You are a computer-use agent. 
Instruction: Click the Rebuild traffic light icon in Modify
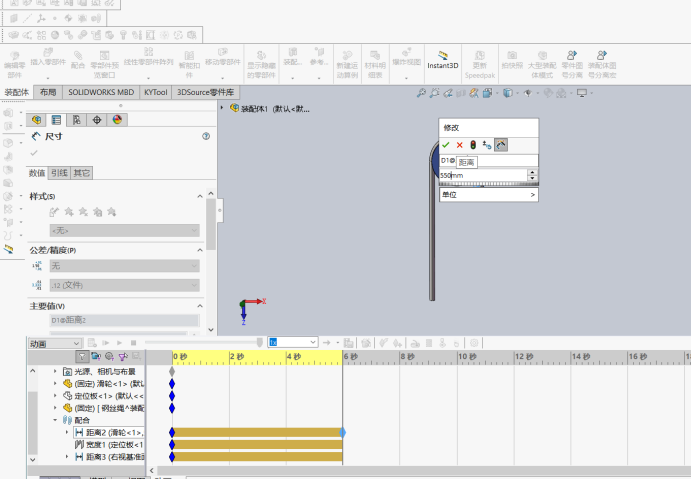coord(473,145)
